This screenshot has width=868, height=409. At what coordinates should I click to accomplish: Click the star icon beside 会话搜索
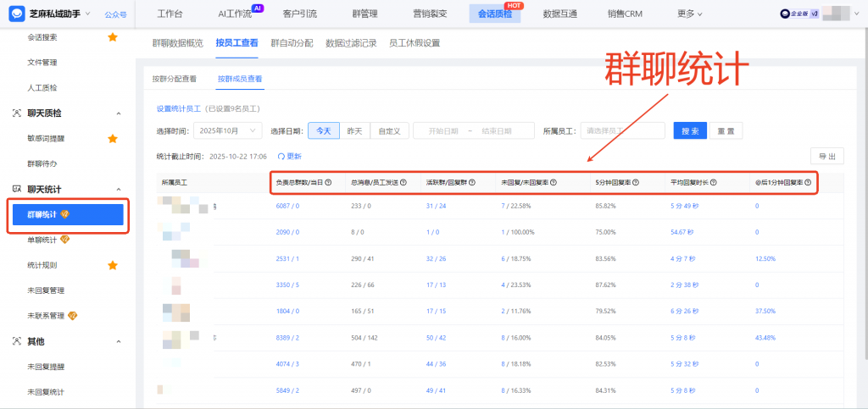113,37
